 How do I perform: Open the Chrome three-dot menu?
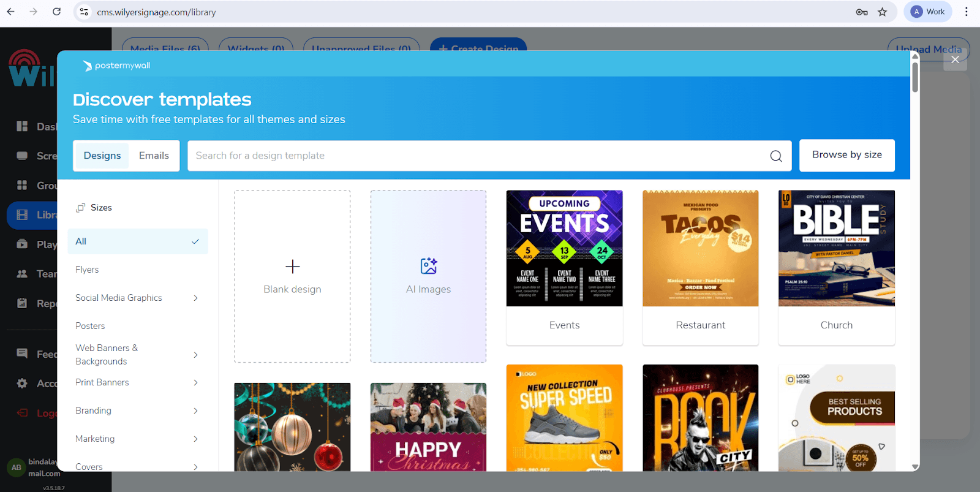pos(967,12)
